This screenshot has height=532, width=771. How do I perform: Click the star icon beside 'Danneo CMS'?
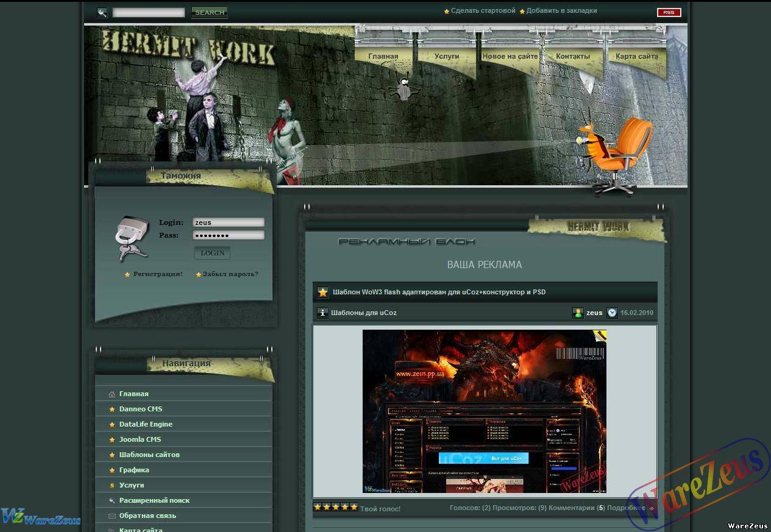tap(112, 410)
